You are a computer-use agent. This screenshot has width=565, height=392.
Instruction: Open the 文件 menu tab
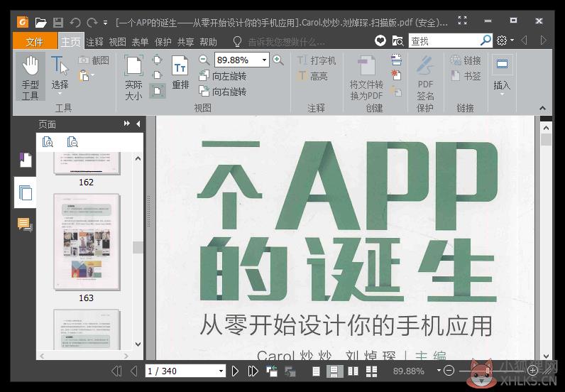(x=35, y=41)
